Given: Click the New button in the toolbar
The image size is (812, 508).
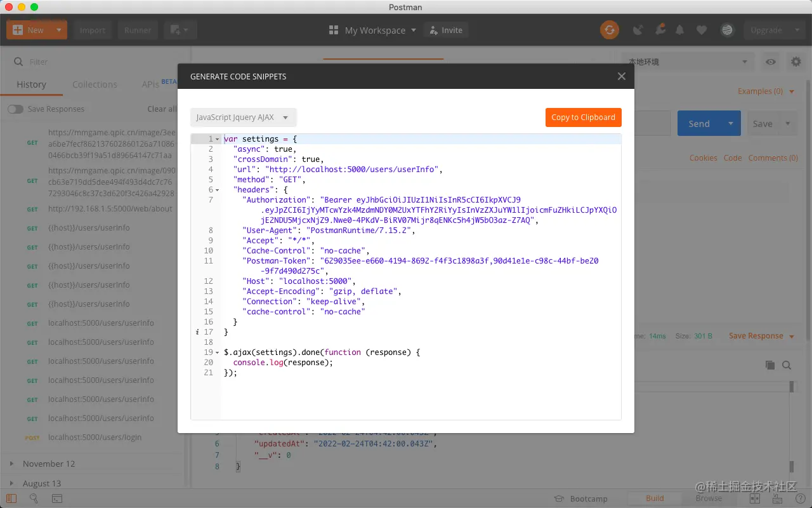Looking at the screenshot, I should pyautogui.click(x=29, y=30).
